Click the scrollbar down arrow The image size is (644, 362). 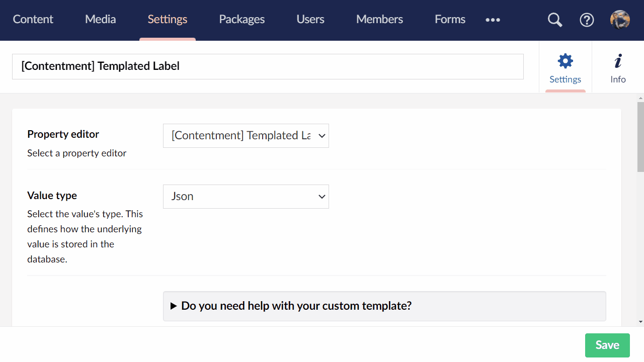pyautogui.click(x=640, y=322)
